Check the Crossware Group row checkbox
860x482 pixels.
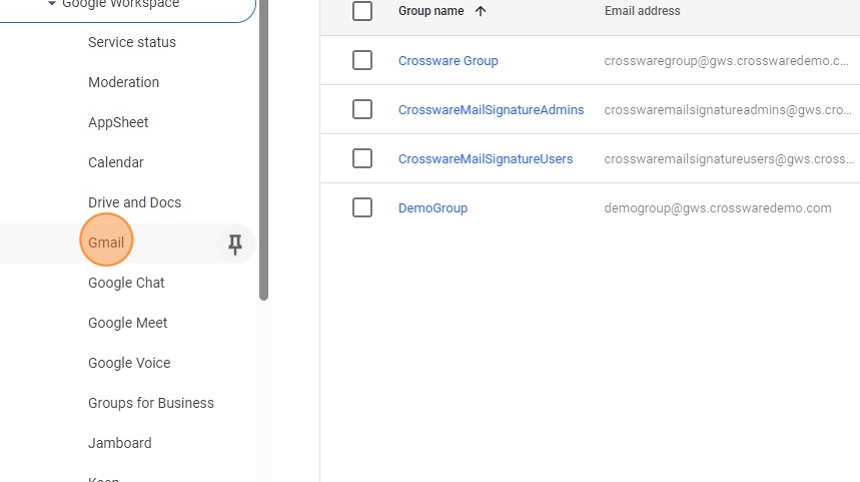362,60
